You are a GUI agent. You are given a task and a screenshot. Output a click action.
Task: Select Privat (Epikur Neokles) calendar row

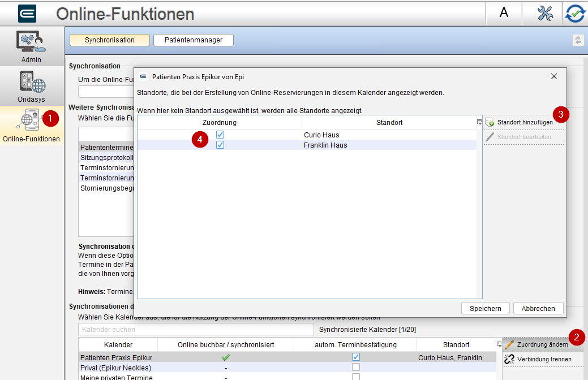[287, 367]
